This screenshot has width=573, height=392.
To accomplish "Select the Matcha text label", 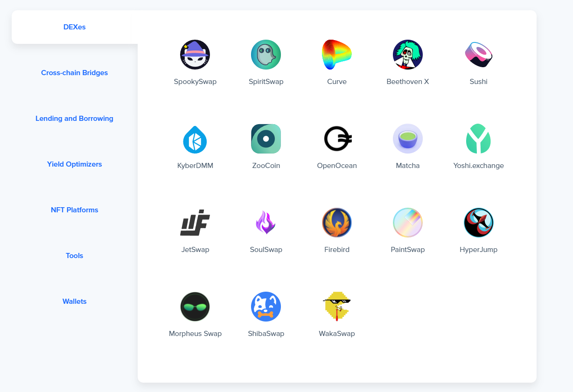I will [408, 166].
